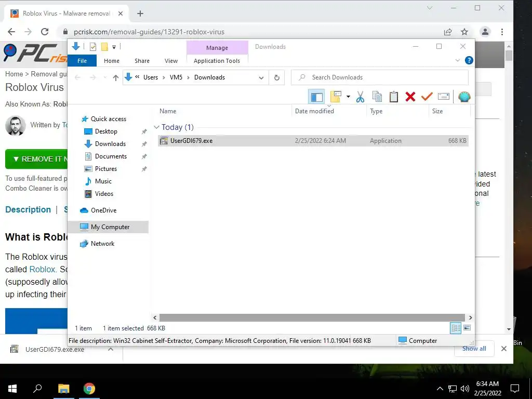The width and height of the screenshot is (532, 399).
Task: Open the dropdown arrow next to the new folder icon
Action: click(x=348, y=97)
